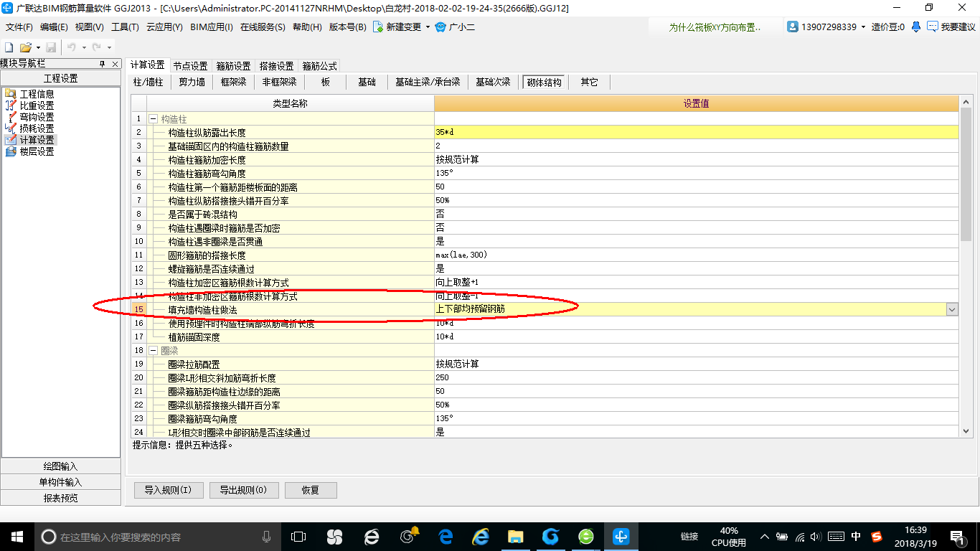Collapse the 圈梁 group
Screen dimensions: 980x551
point(153,351)
